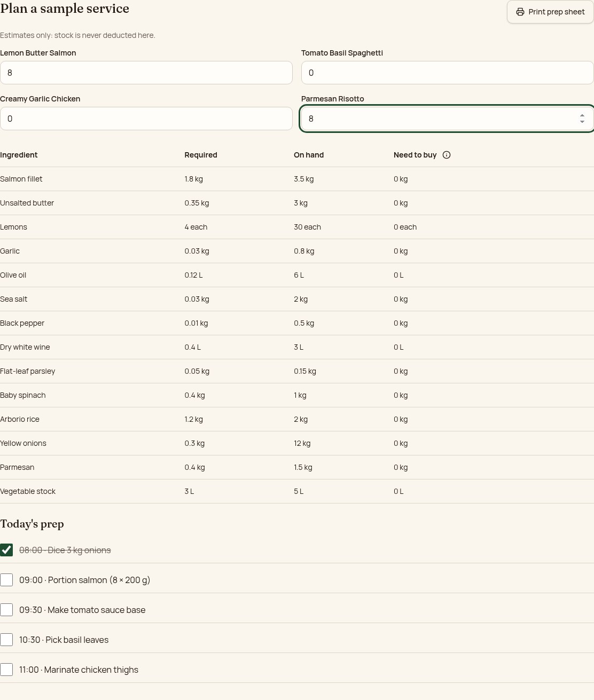Image resolution: width=594 pixels, height=700 pixels.
Task: Mark Make tomato sauce base as done
Action: pyautogui.click(x=6, y=610)
